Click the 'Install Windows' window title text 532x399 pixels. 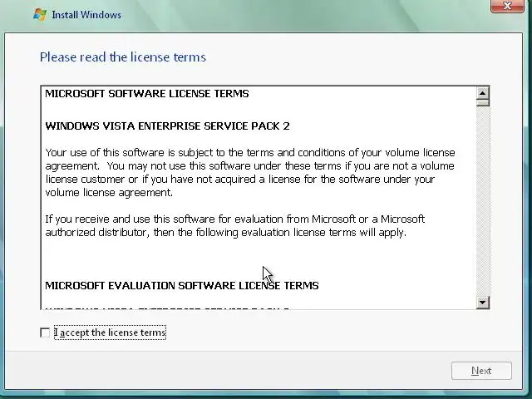point(86,15)
